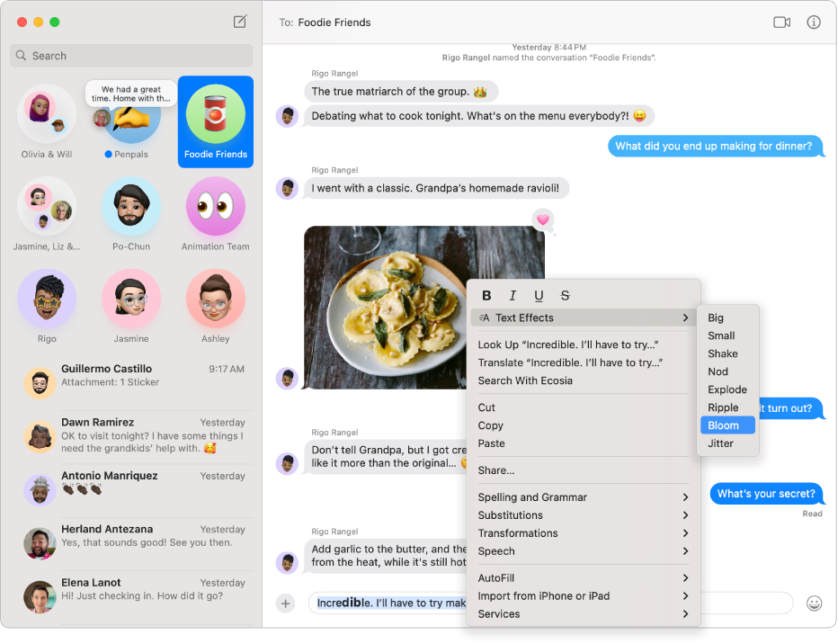
Task: Click the plus apps button next to message input
Action: coord(288,603)
